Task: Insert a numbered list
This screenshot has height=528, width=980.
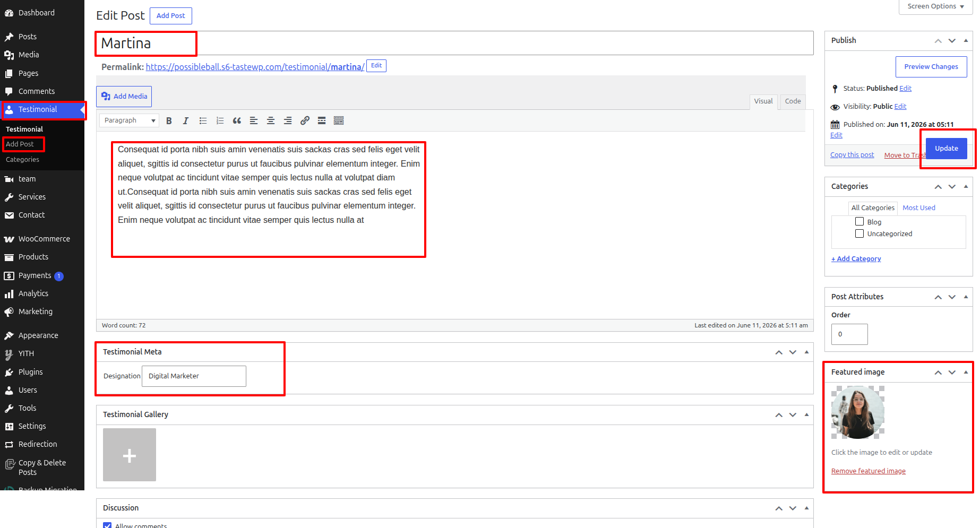Action: (x=220, y=120)
